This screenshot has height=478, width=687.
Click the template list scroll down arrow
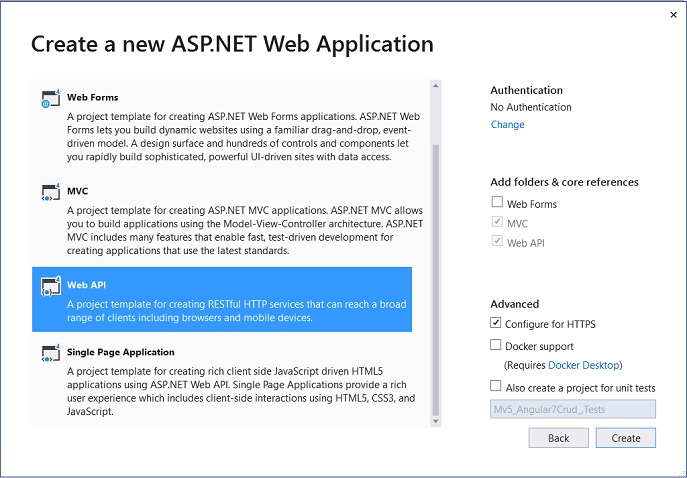tap(436, 421)
